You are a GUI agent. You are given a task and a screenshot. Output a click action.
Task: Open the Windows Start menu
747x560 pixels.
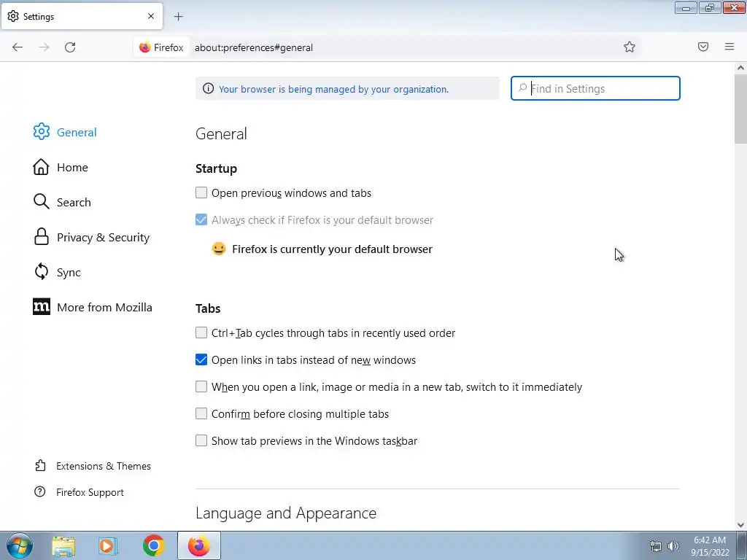20,545
